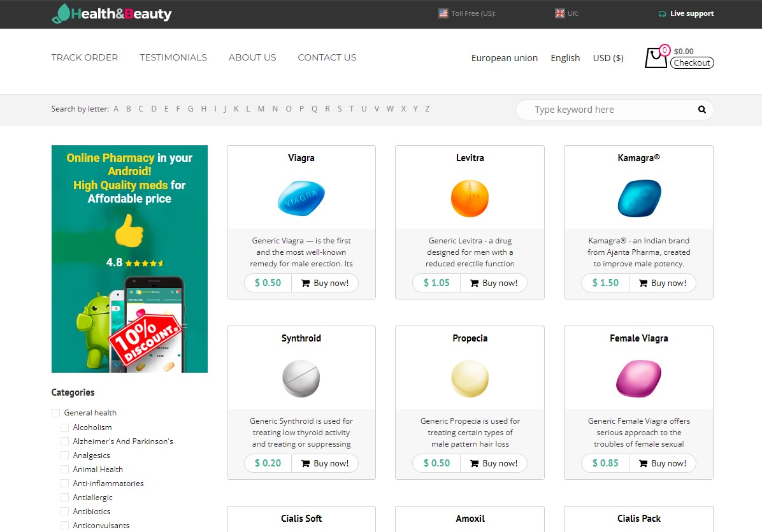Click the white Synthroid pill image
Viewport: 762px width, 532px height.
coord(301,378)
